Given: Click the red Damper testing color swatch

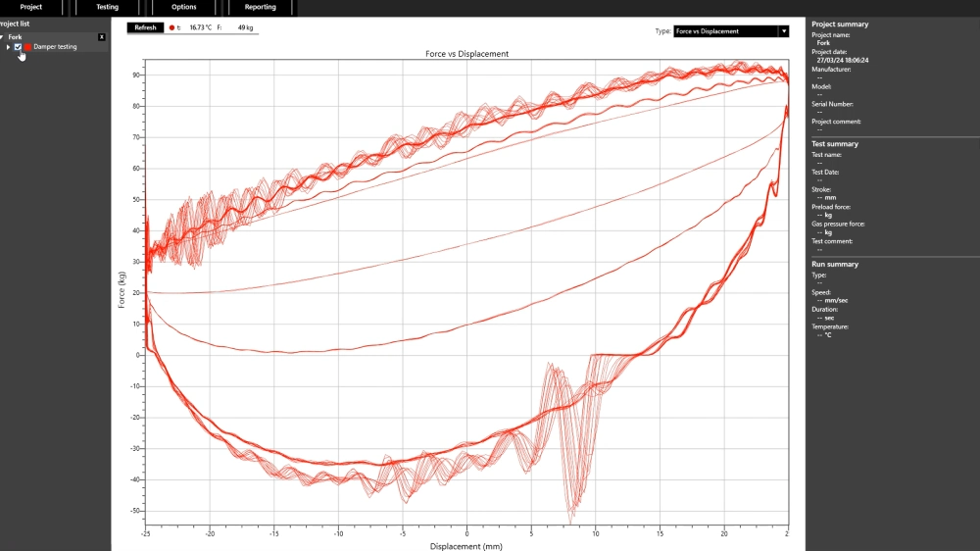Looking at the screenshot, I should coord(27,47).
